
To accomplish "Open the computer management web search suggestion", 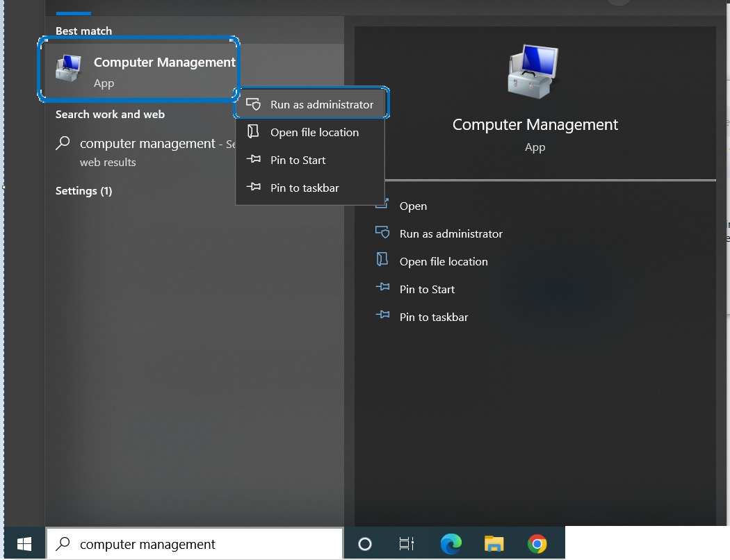I will (147, 145).
